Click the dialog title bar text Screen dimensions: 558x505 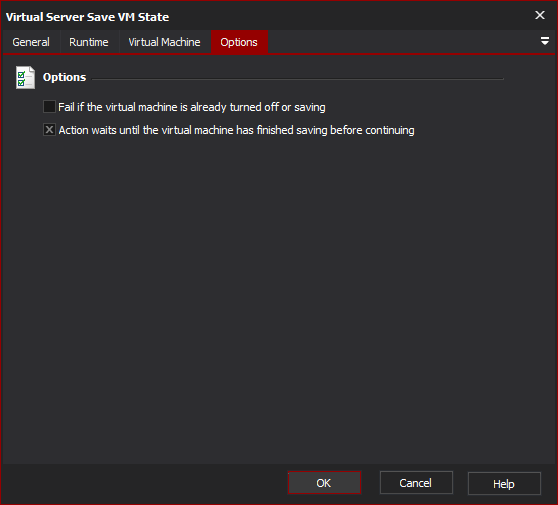point(88,17)
